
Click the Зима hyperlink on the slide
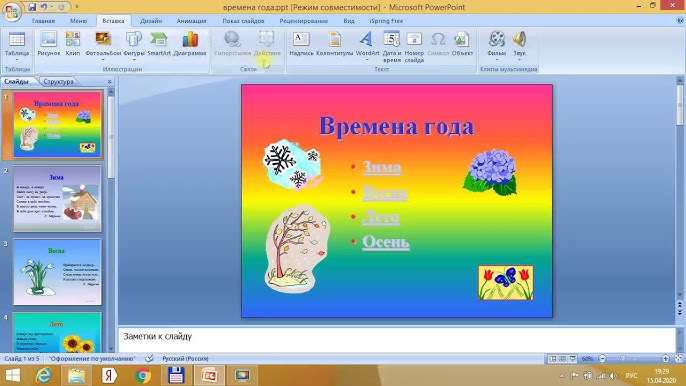382,167
